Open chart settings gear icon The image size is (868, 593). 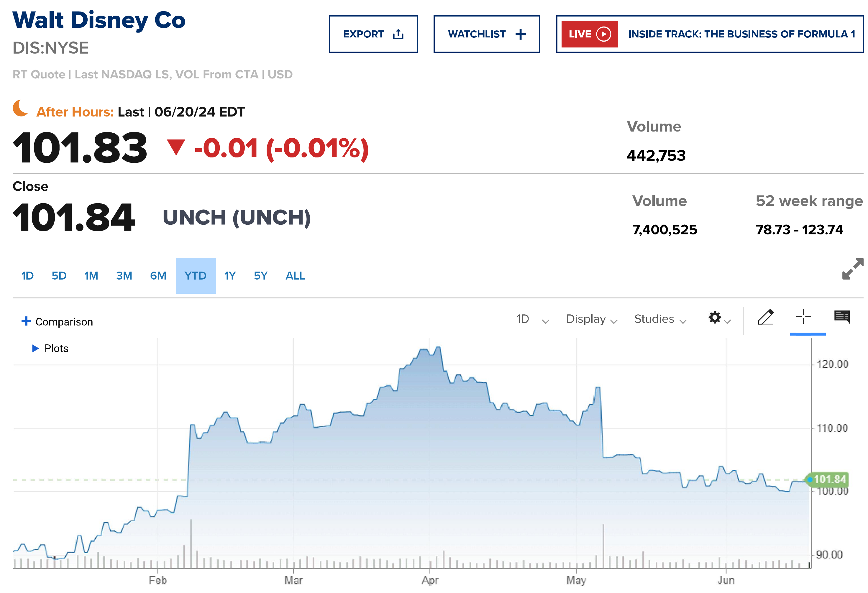[715, 318]
